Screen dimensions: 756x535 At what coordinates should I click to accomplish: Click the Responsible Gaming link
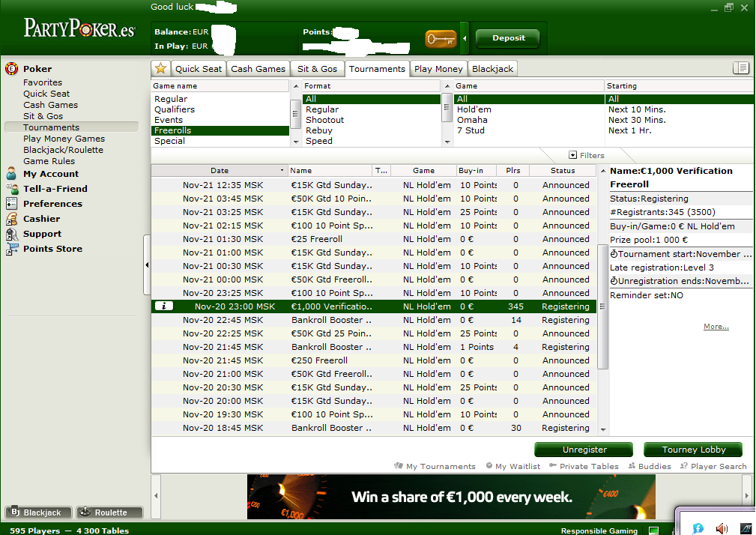[x=599, y=531]
